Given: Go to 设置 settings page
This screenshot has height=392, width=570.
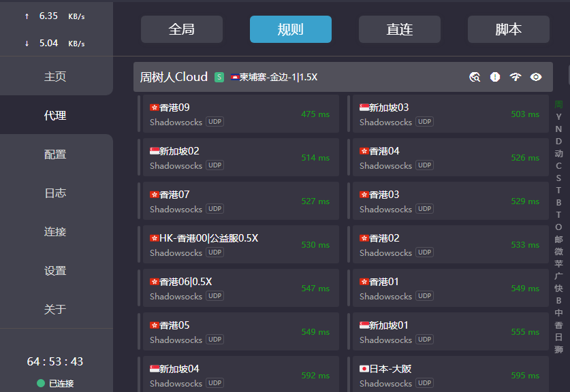Looking at the screenshot, I should 55,271.
